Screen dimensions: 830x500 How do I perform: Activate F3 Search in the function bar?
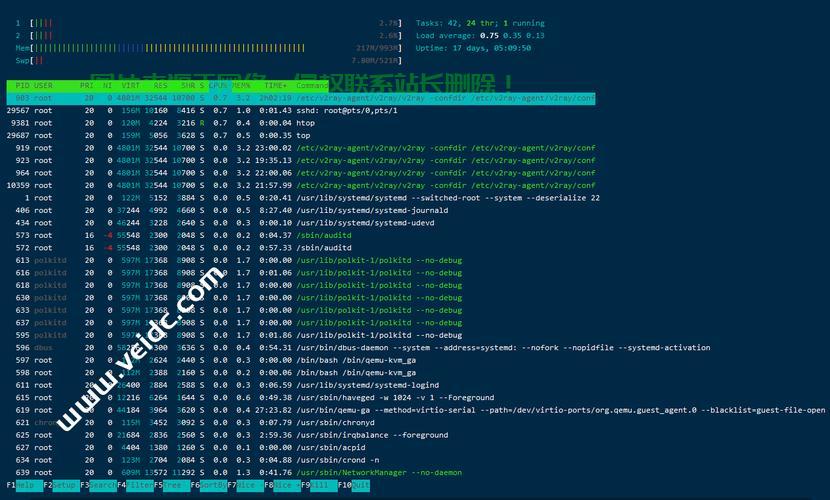(x=98, y=485)
